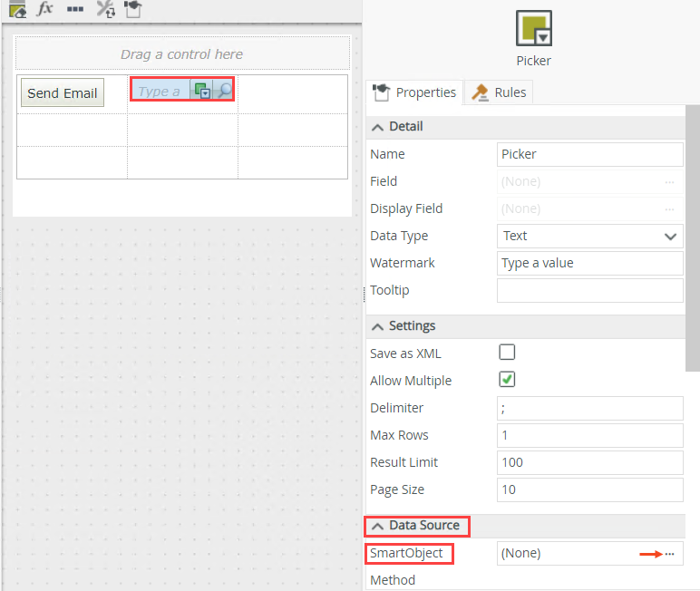Open the tools-with-arrows toolbar icon

tap(106, 8)
